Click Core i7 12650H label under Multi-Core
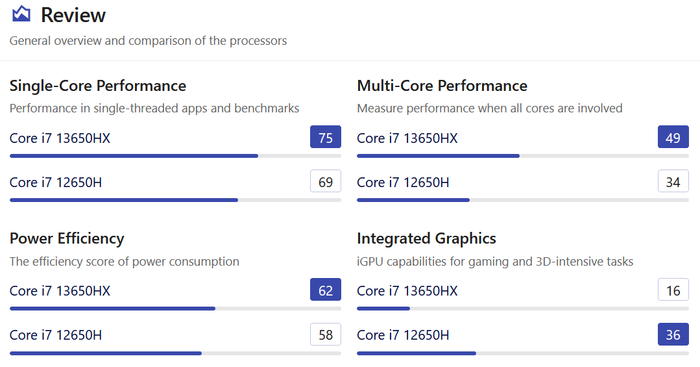 pyautogui.click(x=403, y=182)
